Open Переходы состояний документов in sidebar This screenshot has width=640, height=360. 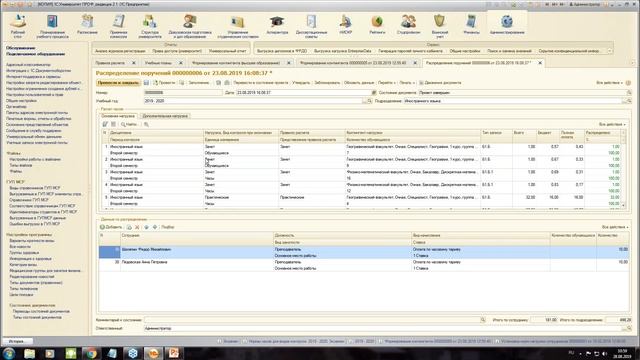[41, 311]
